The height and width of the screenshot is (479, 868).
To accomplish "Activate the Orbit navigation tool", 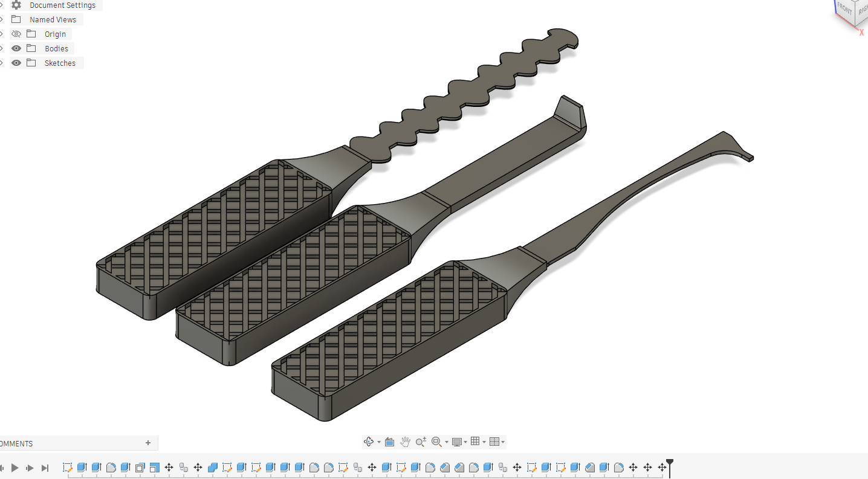I will coord(368,442).
